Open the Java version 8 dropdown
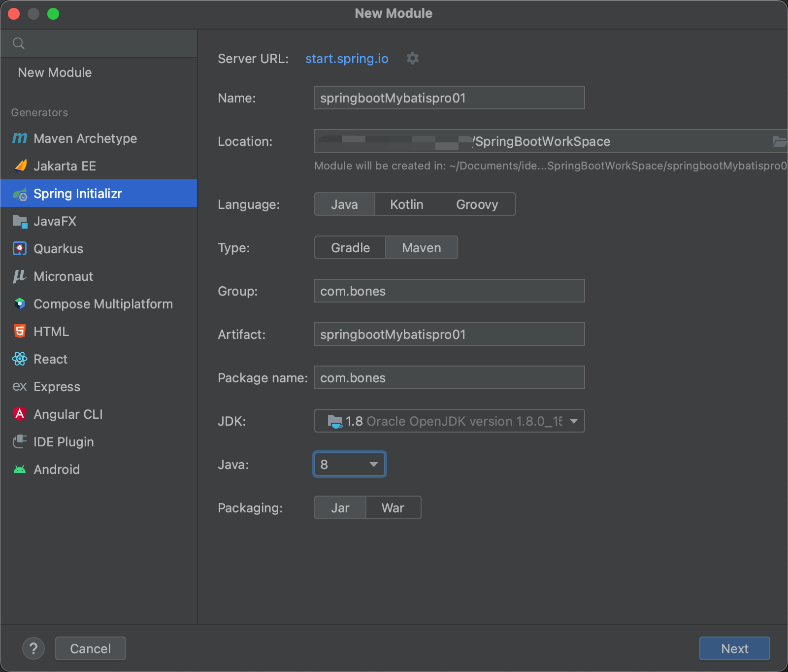This screenshot has width=788, height=672. 350,464
